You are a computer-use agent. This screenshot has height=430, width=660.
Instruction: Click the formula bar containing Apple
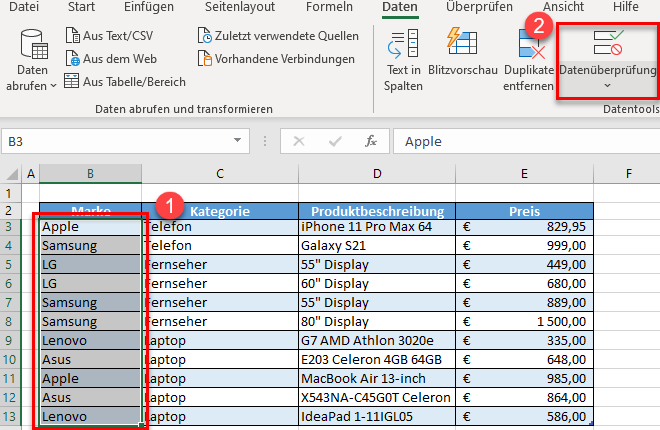(x=526, y=141)
